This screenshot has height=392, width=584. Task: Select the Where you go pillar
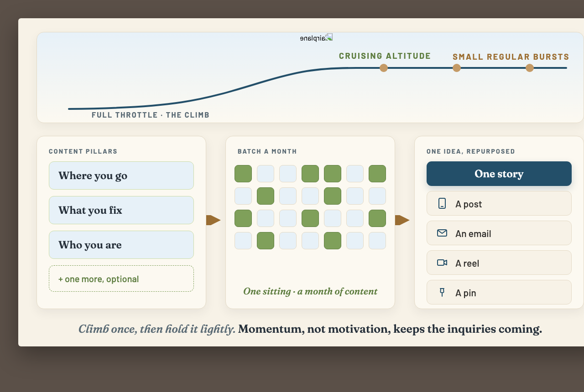coord(121,175)
